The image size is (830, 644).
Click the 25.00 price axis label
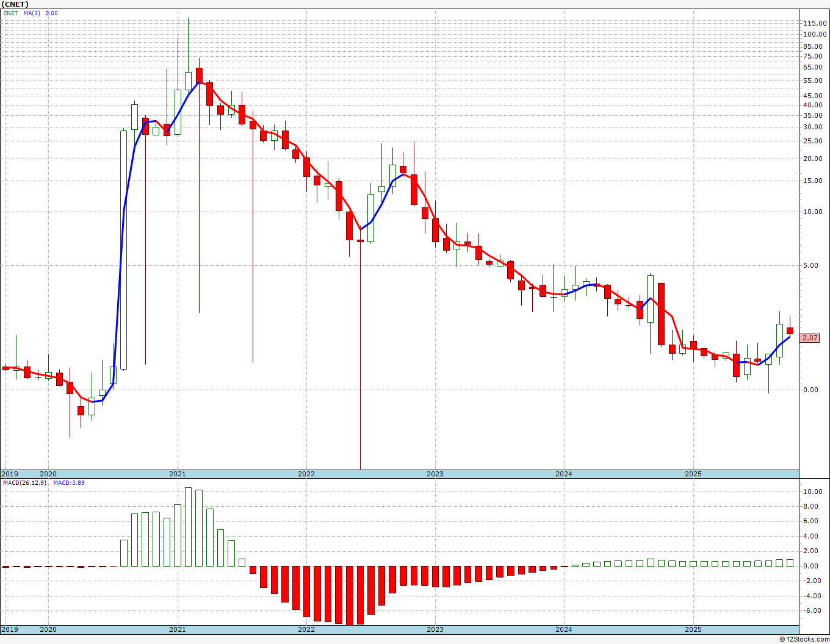click(x=812, y=141)
